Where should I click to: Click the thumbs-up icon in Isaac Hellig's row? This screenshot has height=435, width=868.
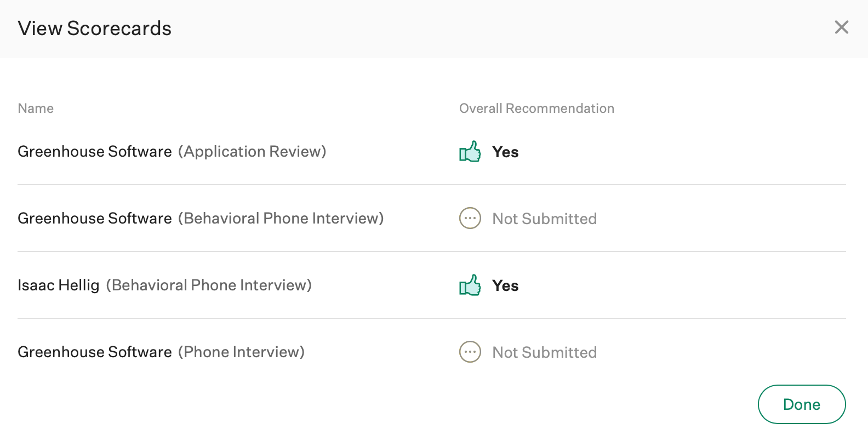pyautogui.click(x=470, y=285)
